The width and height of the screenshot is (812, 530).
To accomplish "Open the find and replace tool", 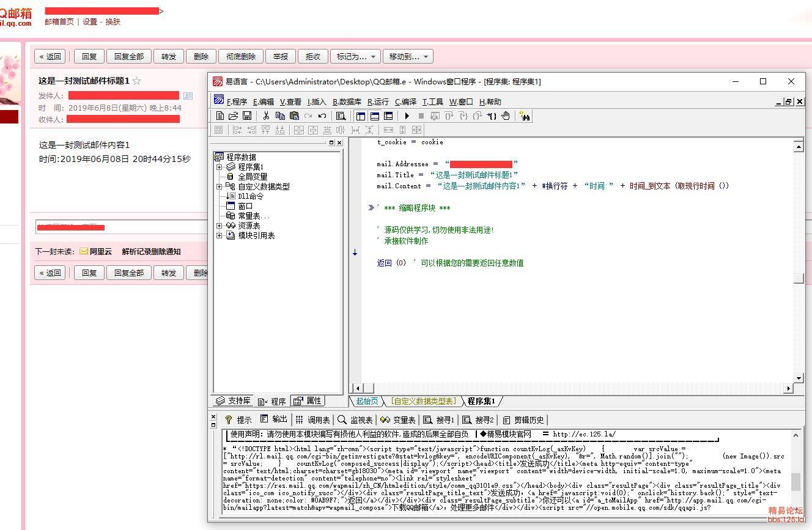I will tap(341, 116).
